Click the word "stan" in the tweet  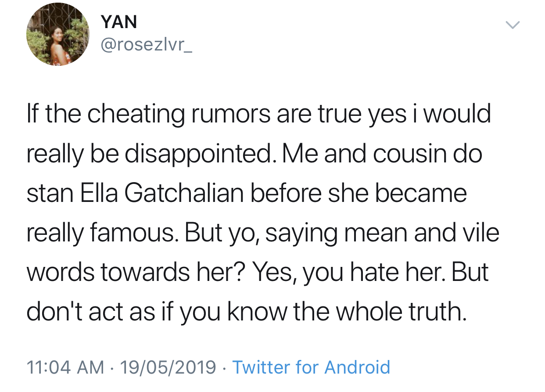click(50, 194)
